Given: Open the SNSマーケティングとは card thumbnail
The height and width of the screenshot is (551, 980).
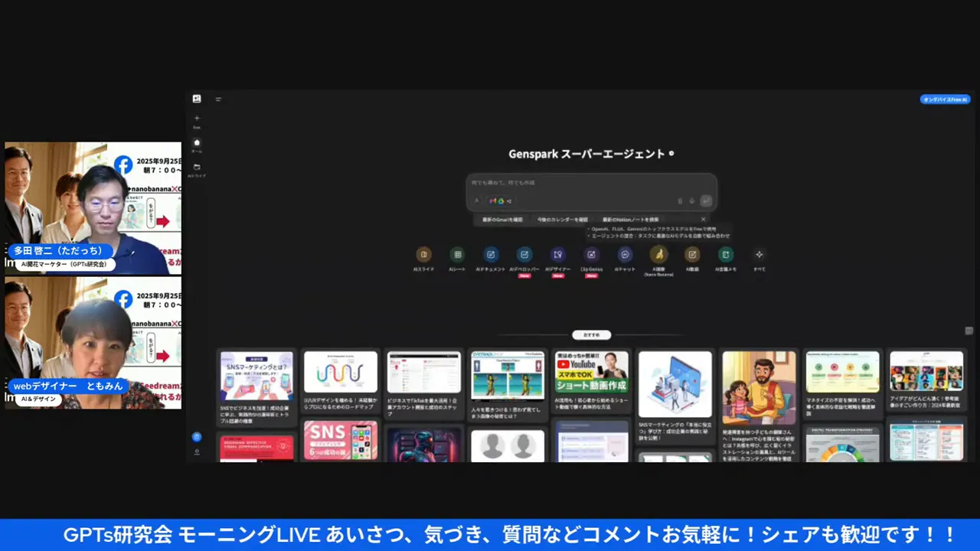Looking at the screenshot, I should tap(256, 376).
